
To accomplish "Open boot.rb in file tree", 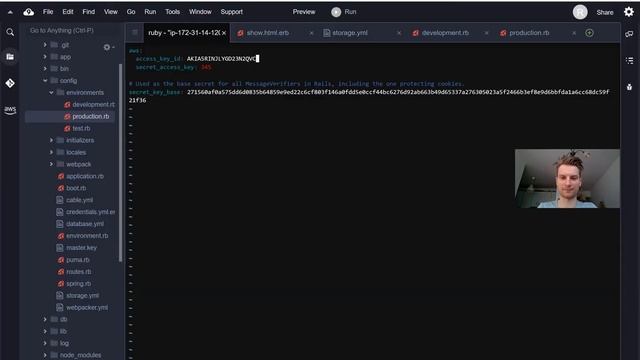I will tap(76, 188).
